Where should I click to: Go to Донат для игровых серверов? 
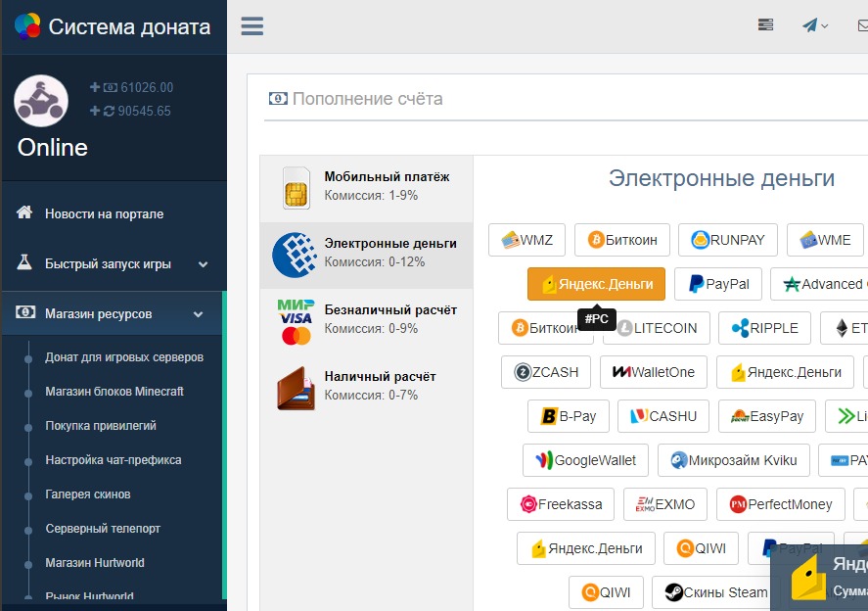(x=124, y=357)
